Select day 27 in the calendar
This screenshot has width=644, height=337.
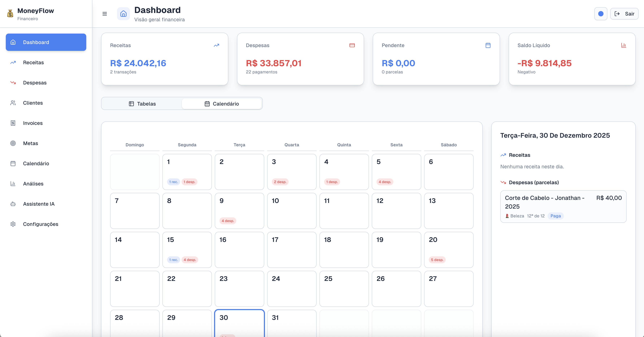tap(449, 289)
